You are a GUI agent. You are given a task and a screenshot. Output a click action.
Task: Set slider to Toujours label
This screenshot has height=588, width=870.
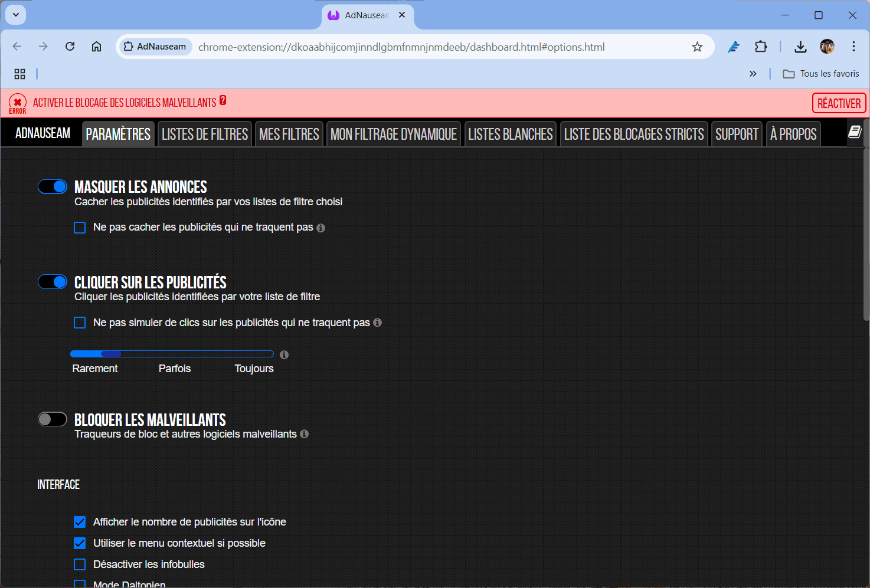point(254,369)
